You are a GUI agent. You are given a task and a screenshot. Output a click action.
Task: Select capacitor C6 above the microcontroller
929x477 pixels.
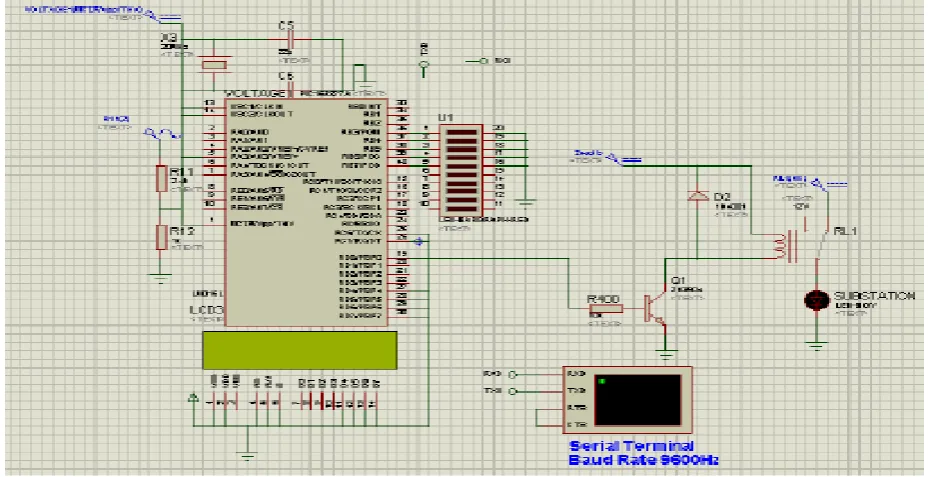[291, 92]
